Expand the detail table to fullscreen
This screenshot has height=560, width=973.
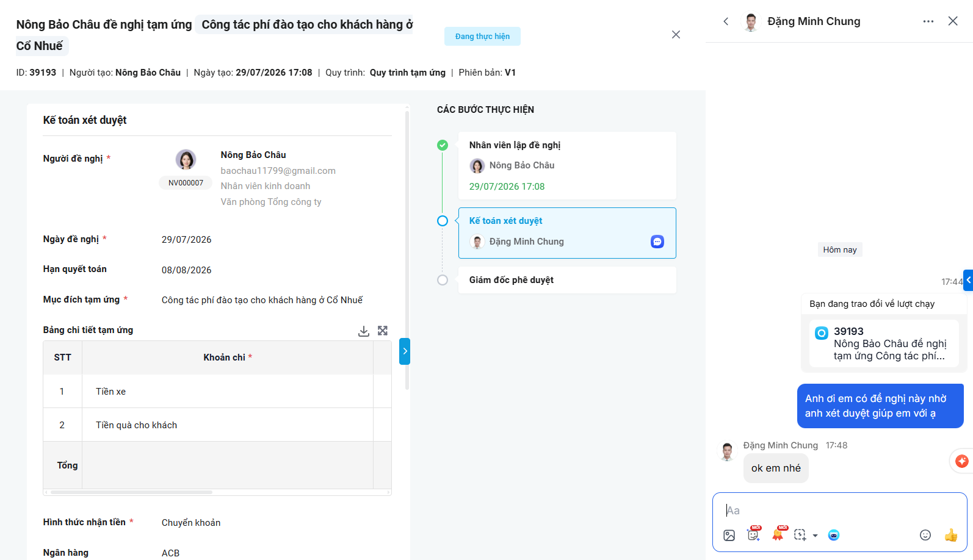point(383,331)
